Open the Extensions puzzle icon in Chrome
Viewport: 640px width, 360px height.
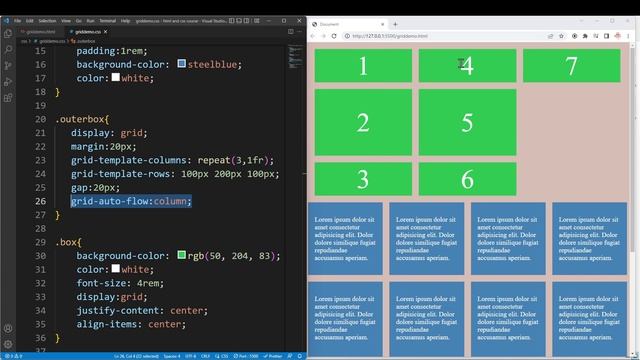click(x=585, y=36)
